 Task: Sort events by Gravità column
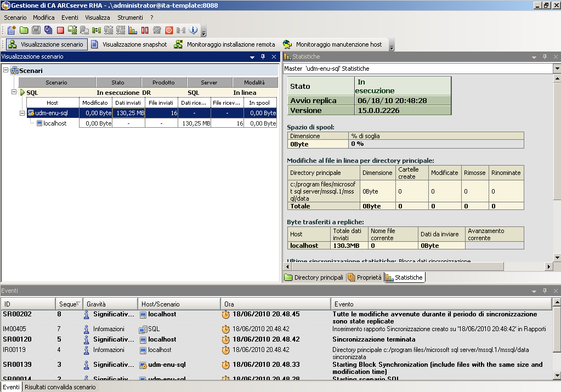click(x=111, y=304)
